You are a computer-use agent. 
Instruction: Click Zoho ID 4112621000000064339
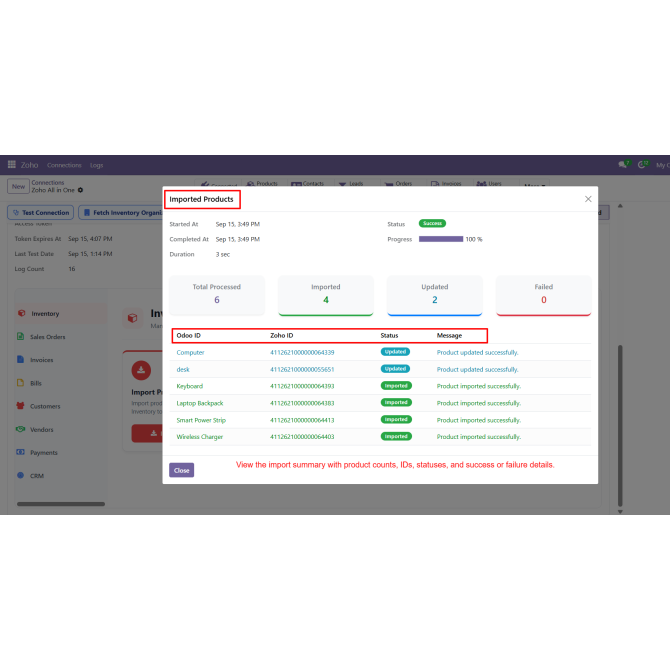click(x=302, y=353)
